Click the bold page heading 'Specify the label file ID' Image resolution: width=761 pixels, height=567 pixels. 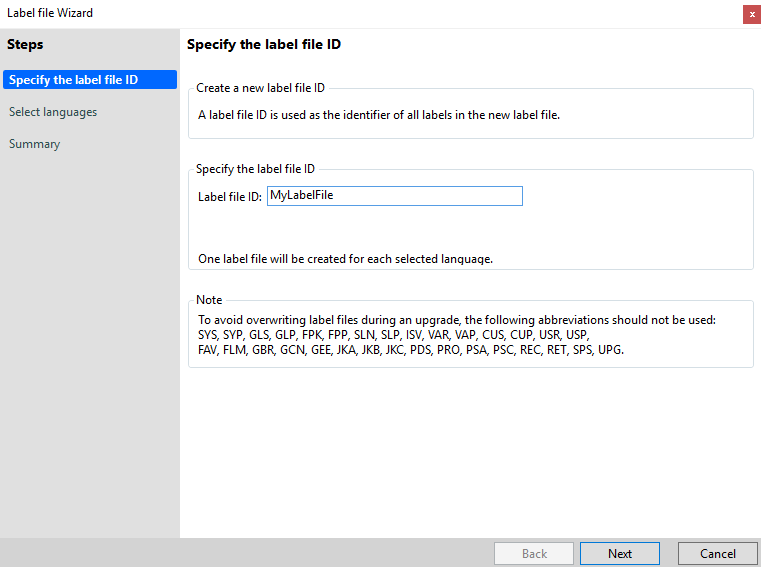264,44
